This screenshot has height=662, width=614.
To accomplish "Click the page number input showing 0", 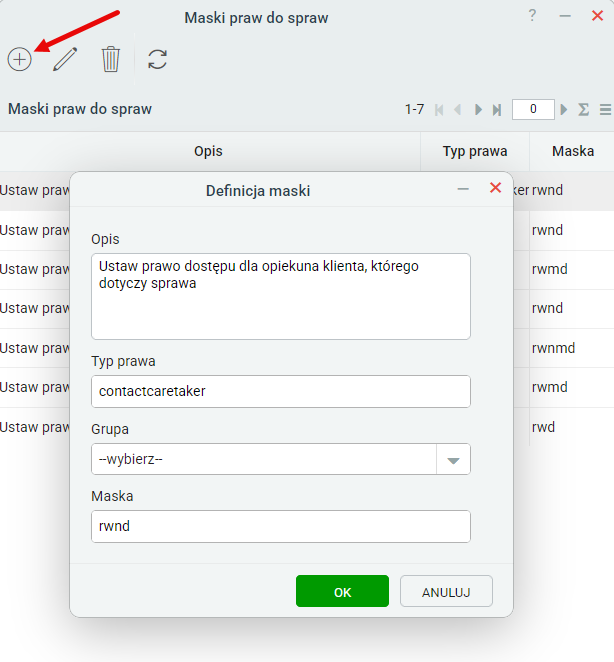I will coord(533,109).
